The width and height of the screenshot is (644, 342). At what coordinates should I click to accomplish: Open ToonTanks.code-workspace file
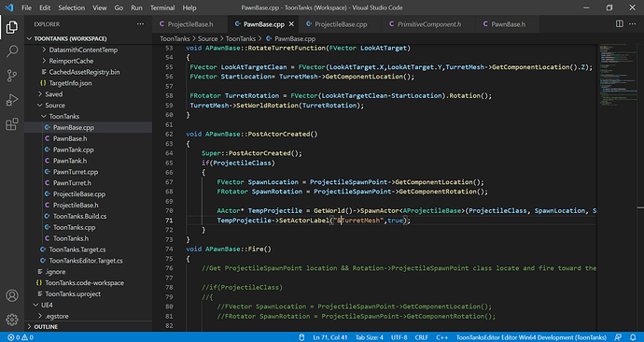click(x=84, y=283)
